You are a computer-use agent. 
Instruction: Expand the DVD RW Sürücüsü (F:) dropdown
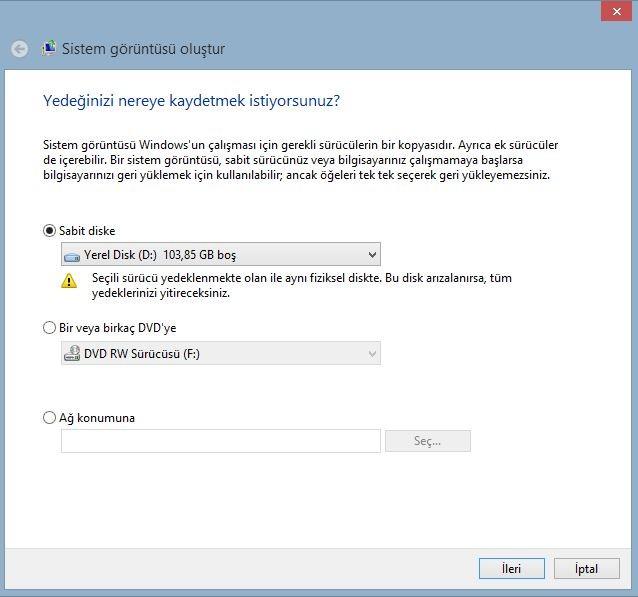(x=221, y=353)
